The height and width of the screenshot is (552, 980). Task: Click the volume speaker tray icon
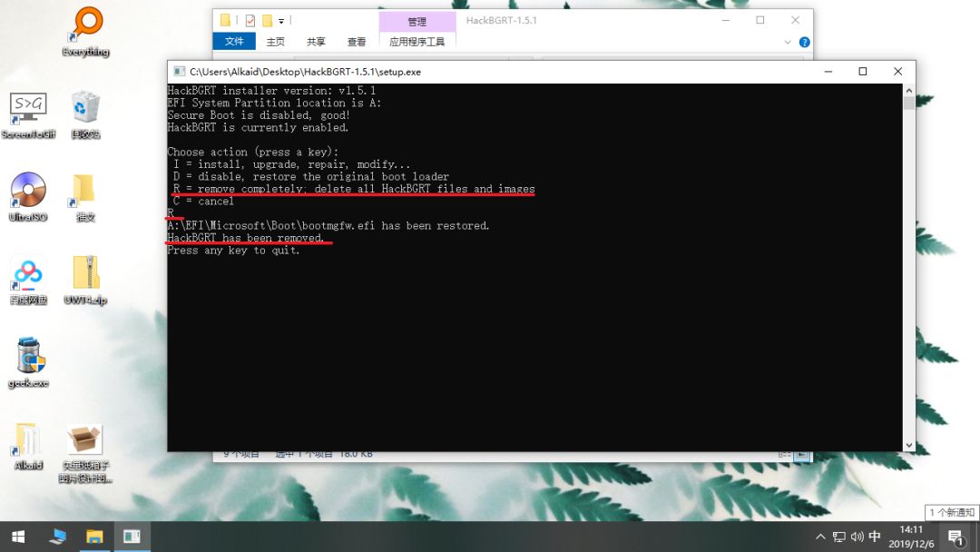click(857, 537)
